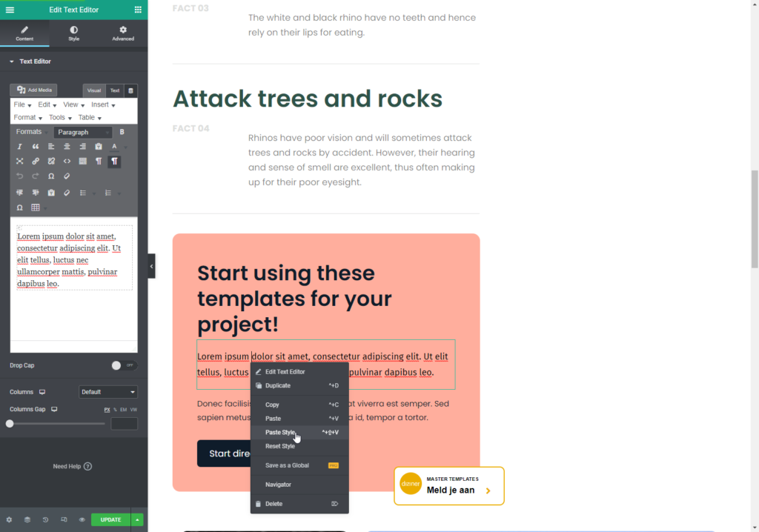This screenshot has height=532, width=759.
Task: Click the source code icon in toolbar
Action: coord(67,161)
